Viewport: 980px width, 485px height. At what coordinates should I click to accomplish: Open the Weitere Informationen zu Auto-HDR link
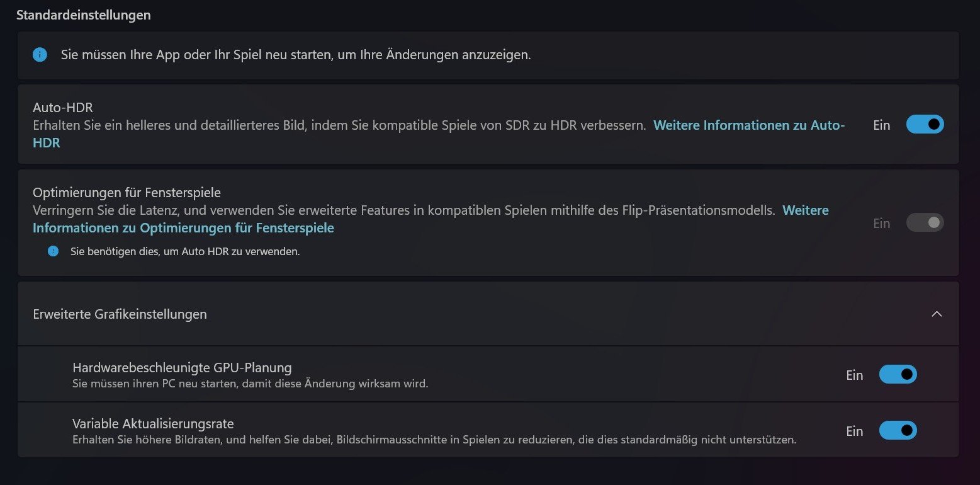[748, 125]
